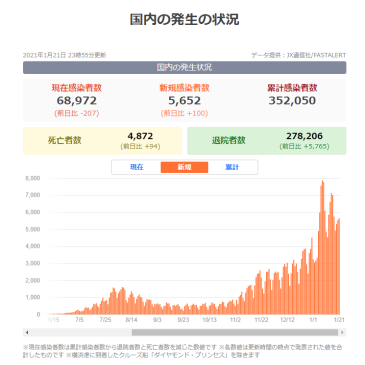Switch chart to 累計 tab
Viewport: 365px width, 365px height.
[x=232, y=167]
